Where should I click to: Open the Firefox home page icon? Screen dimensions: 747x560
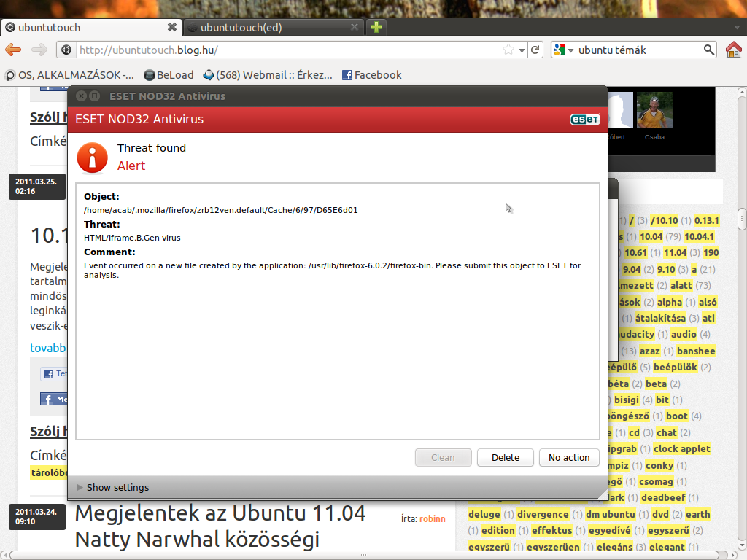pos(734,50)
